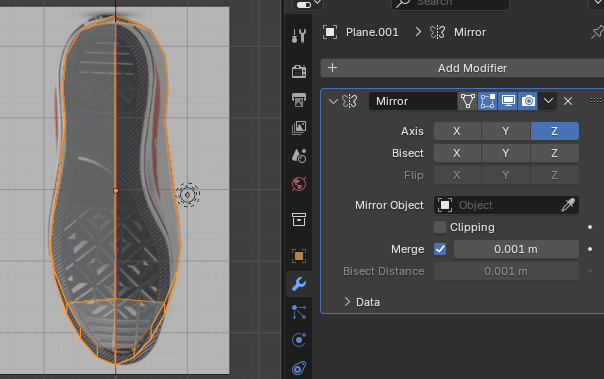Open Mirror modifier extra options dropdown
Screen dimensions: 604x379
coord(549,101)
